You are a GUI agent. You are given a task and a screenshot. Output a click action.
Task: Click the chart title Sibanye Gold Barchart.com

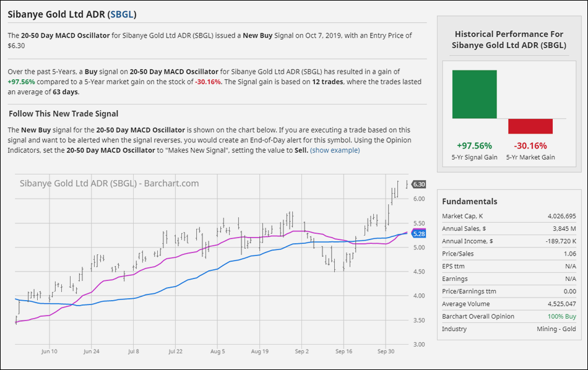pyautogui.click(x=109, y=184)
